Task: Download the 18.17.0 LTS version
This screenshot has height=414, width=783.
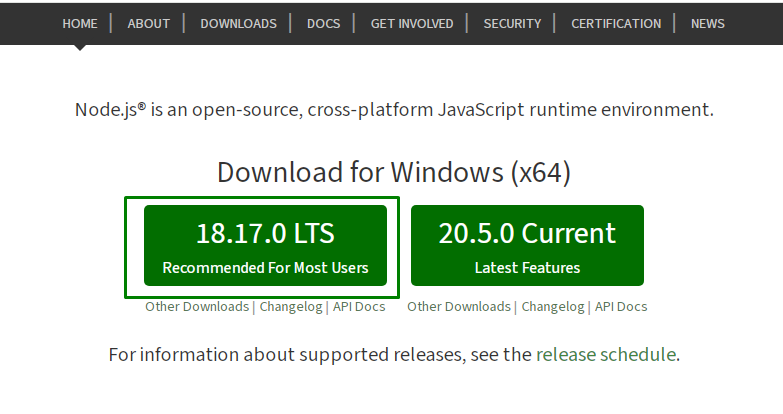Action: tap(265, 245)
